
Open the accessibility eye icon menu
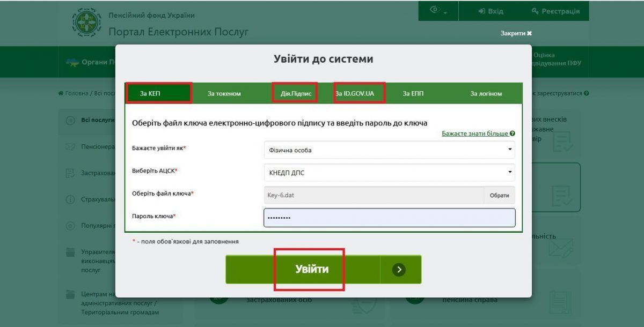[434, 10]
